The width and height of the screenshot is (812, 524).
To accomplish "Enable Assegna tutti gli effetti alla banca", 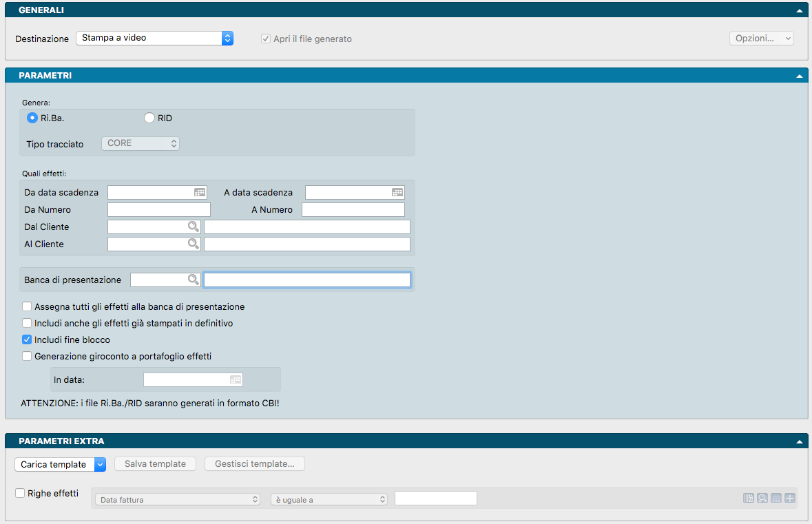I will click(27, 307).
